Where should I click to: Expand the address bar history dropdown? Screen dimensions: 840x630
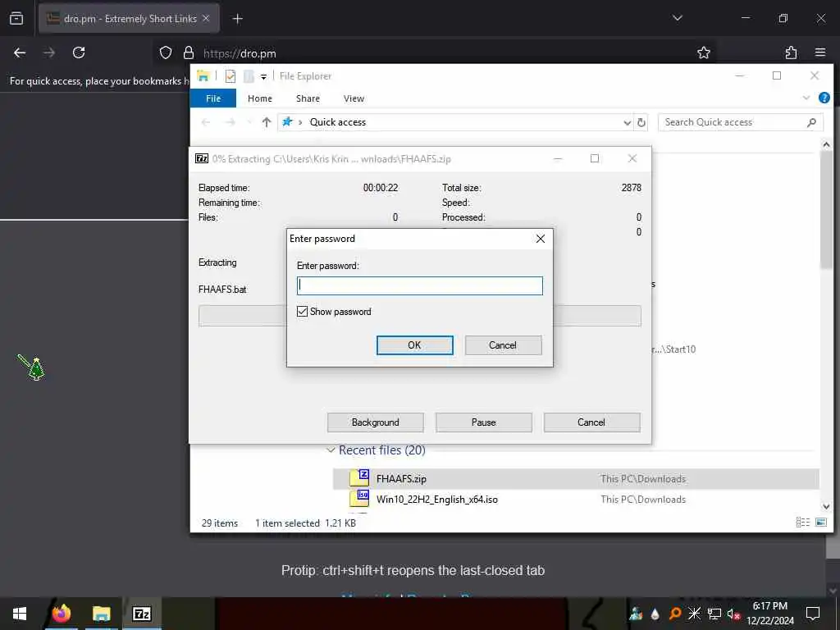pyautogui.click(x=627, y=123)
